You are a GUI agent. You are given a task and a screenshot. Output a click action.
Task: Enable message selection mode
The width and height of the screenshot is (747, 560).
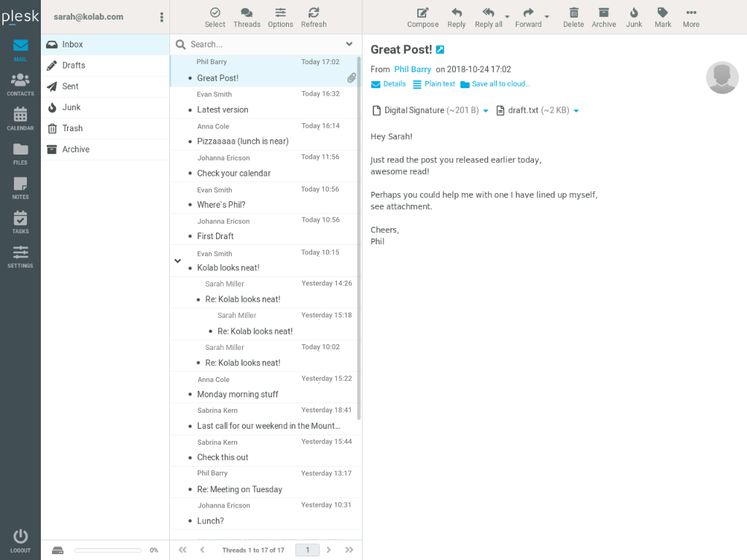click(x=214, y=17)
